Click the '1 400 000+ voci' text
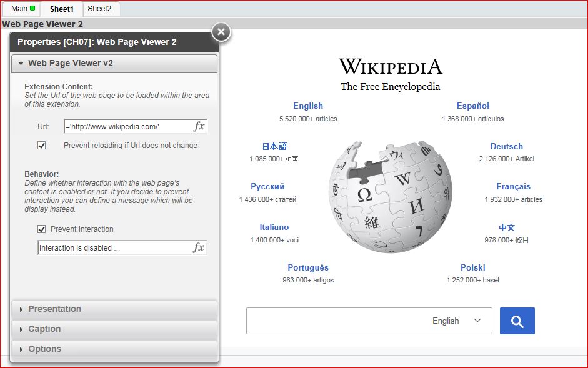 (x=274, y=240)
